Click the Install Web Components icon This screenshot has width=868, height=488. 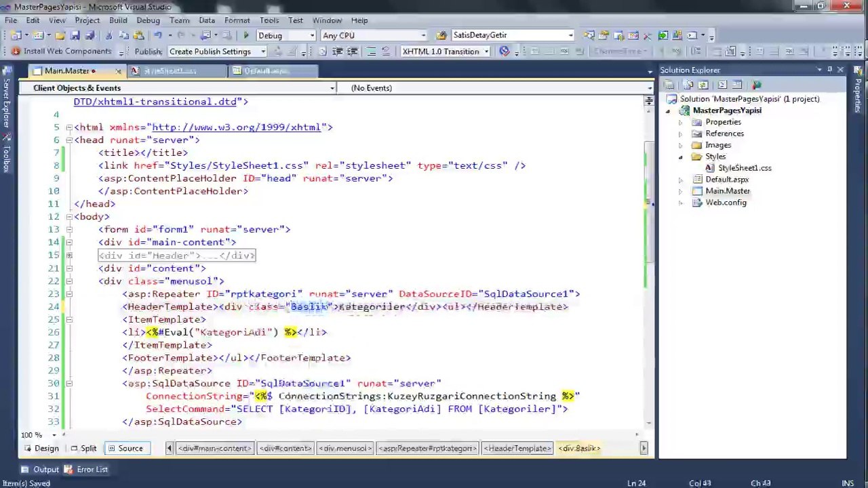coord(16,52)
